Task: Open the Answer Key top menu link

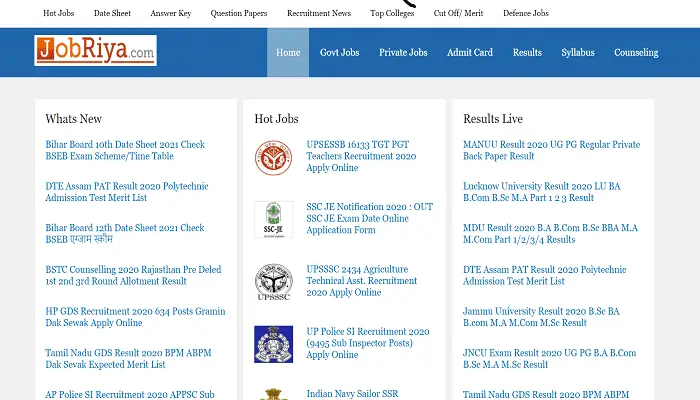Action: tap(171, 13)
